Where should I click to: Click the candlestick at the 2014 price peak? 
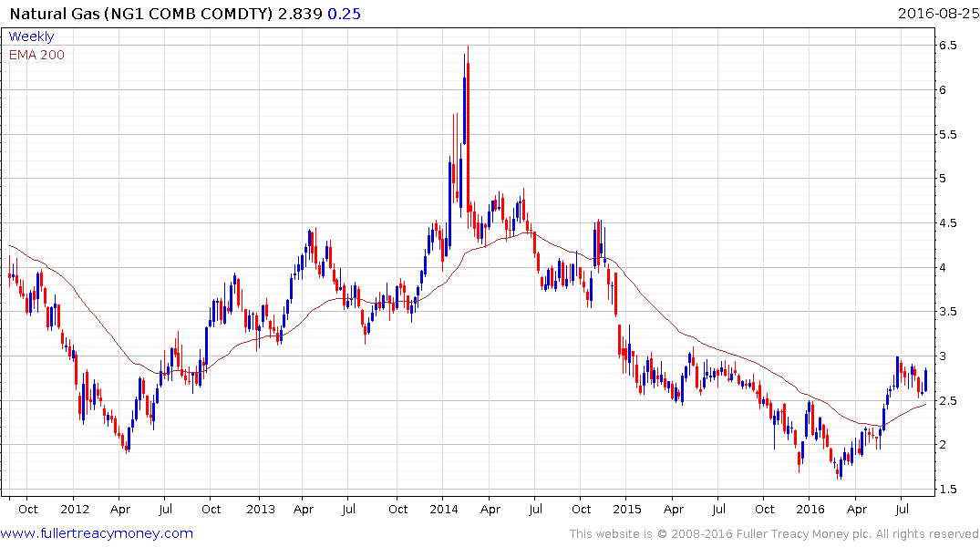pyautogui.click(x=469, y=131)
